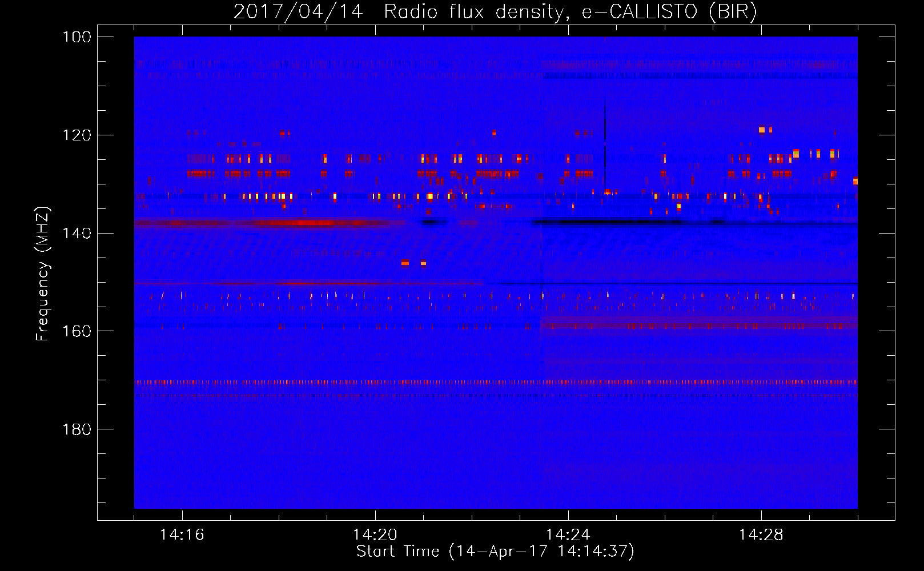Image resolution: width=924 pixels, height=571 pixels.
Task: Click the 100 frequency tick label
Action: pyautogui.click(x=76, y=37)
